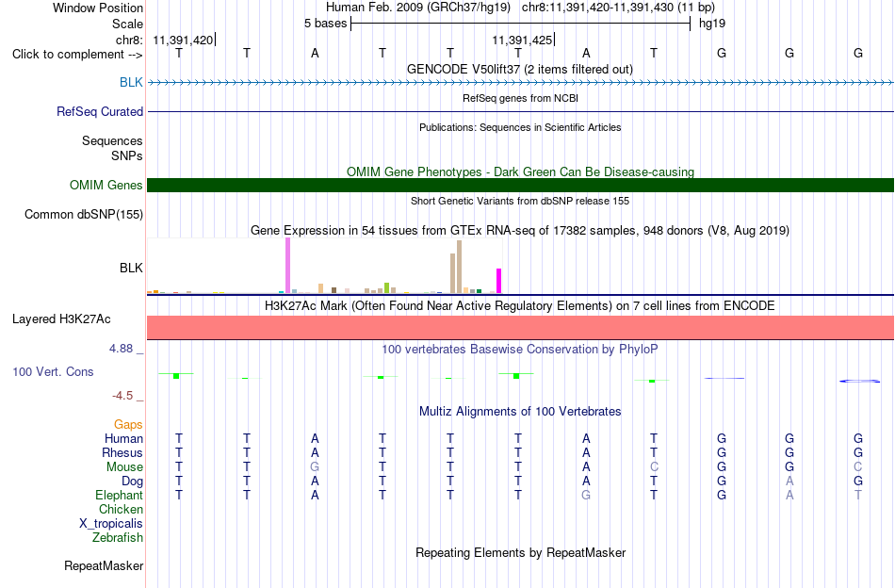The image size is (895, 588).
Task: Click the 11,391,420 position marker
Action: [x=183, y=40]
